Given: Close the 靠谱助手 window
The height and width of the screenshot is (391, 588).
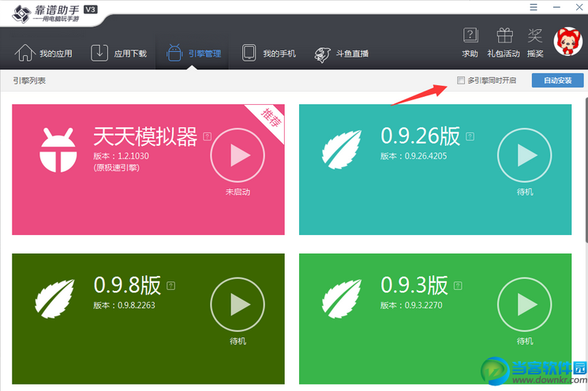Looking at the screenshot, I should click(579, 7).
